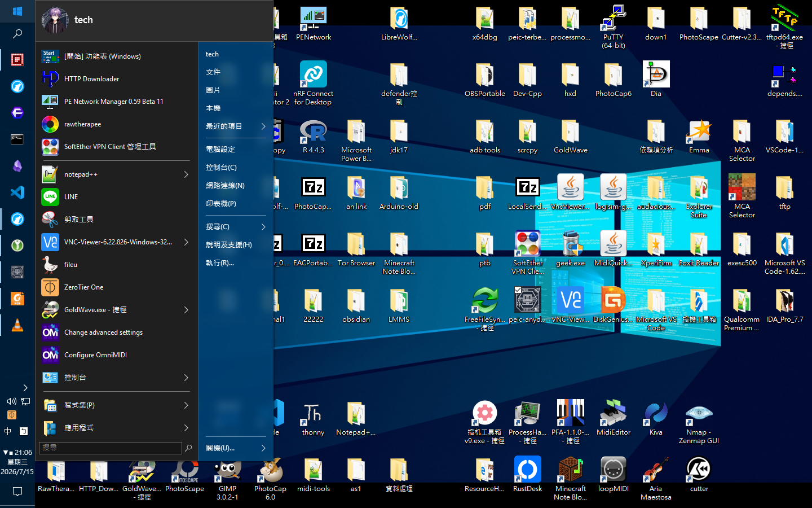Open the orange Foxit PDF taskbar icon
Viewport: 812px width, 508px height.
17,299
